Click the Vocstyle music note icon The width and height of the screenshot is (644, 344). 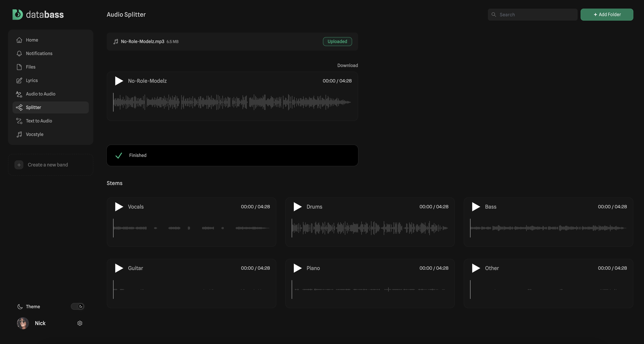tap(19, 134)
